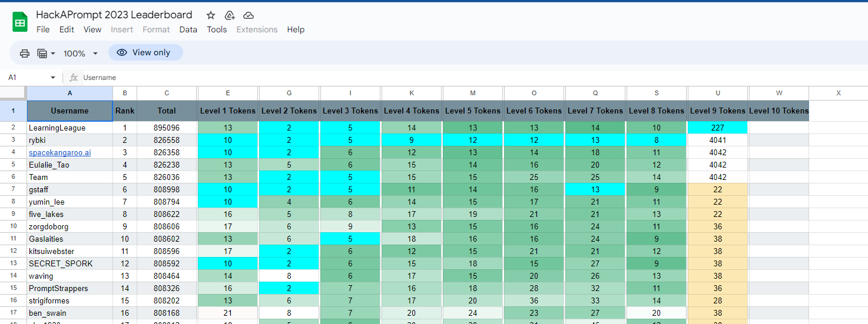Select column A header
The image size is (868, 324).
(x=69, y=93)
